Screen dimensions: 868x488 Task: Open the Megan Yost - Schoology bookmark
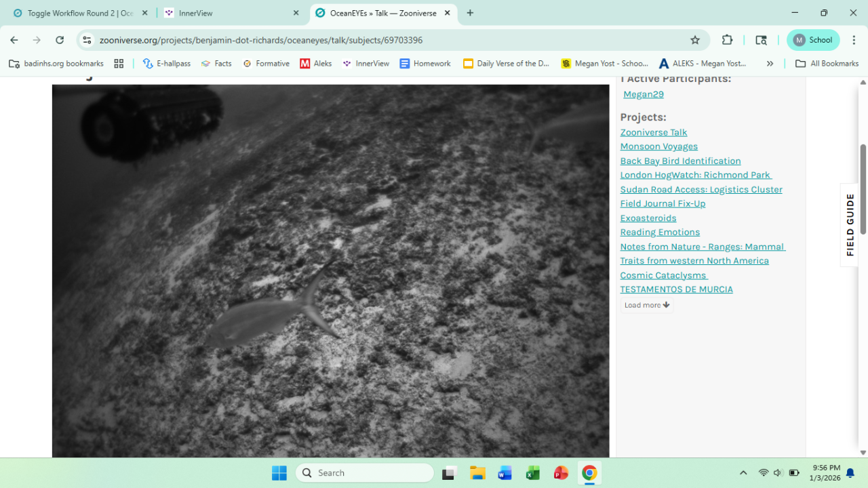pos(605,63)
